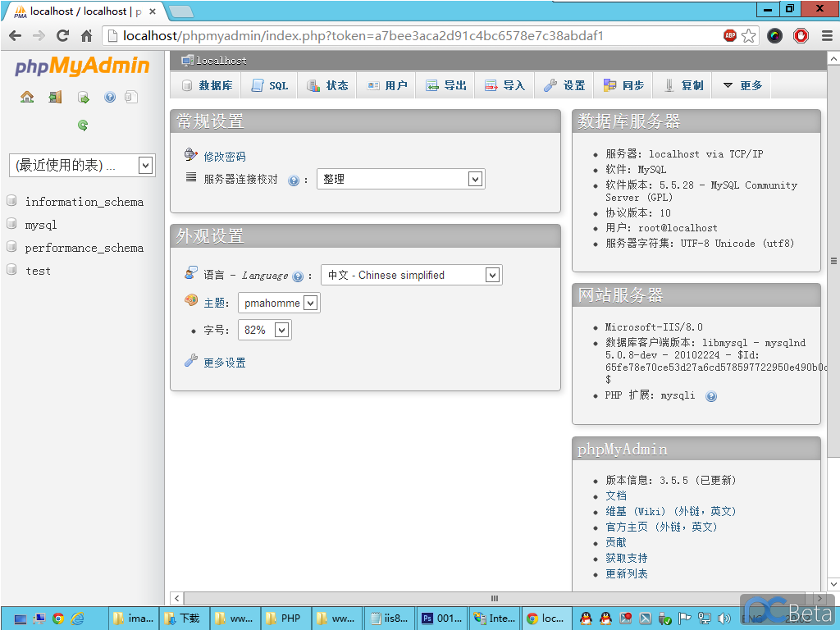Click the phpMyAdmin home icon in sidebar
This screenshot has height=630, width=840.
click(x=27, y=97)
